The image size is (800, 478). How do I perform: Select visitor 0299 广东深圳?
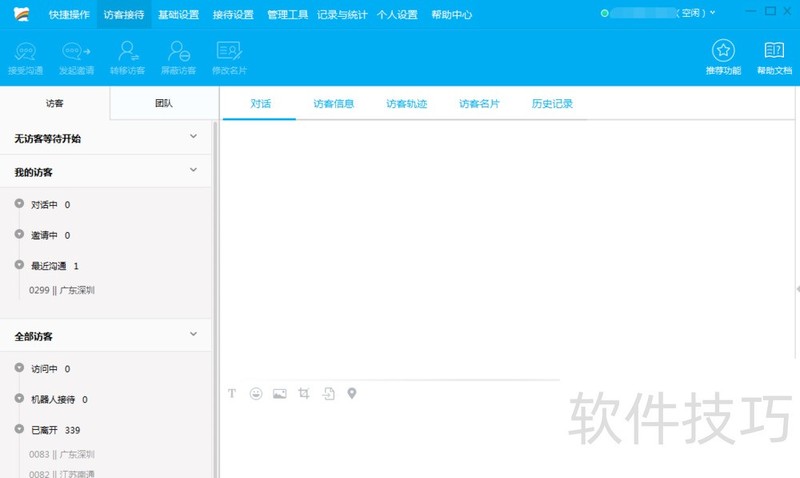[x=62, y=290]
